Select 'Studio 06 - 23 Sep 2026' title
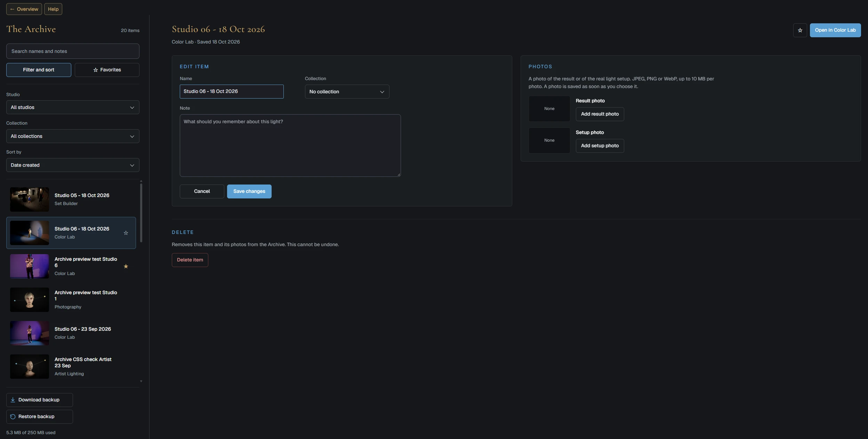Image resolution: width=868 pixels, height=439 pixels. tap(83, 329)
